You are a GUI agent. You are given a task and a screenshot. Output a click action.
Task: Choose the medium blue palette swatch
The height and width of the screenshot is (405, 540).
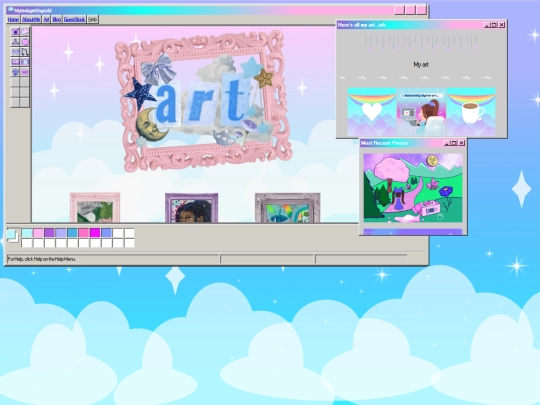(72, 233)
